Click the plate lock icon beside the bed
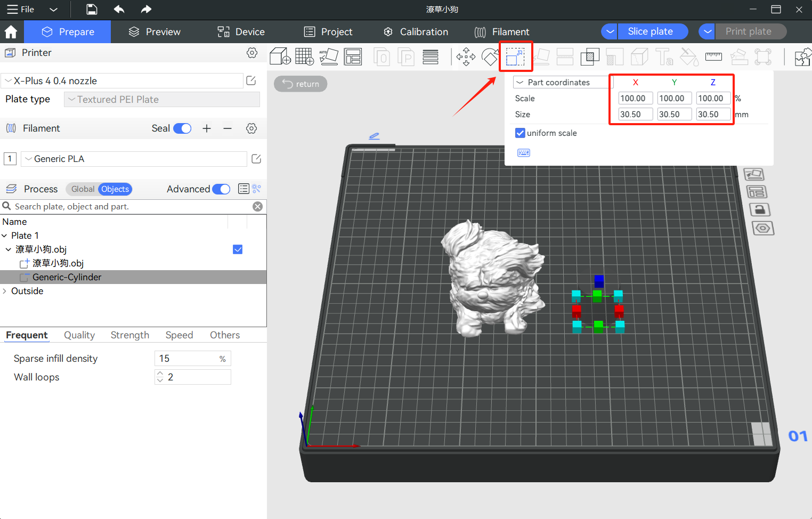Viewport: 812px width, 519px height. [x=760, y=209]
